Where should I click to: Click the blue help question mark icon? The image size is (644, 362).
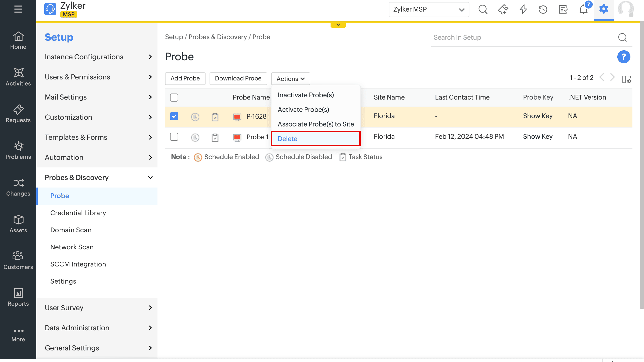[x=623, y=57]
